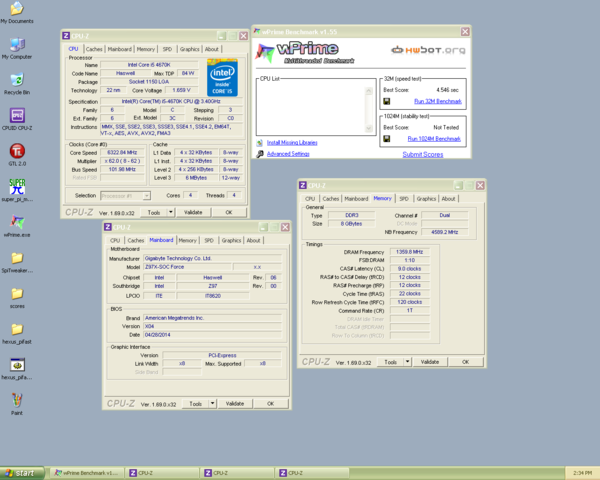600x480 pixels.
Task: Click Validate button in CPU tab window
Action: pos(193,212)
